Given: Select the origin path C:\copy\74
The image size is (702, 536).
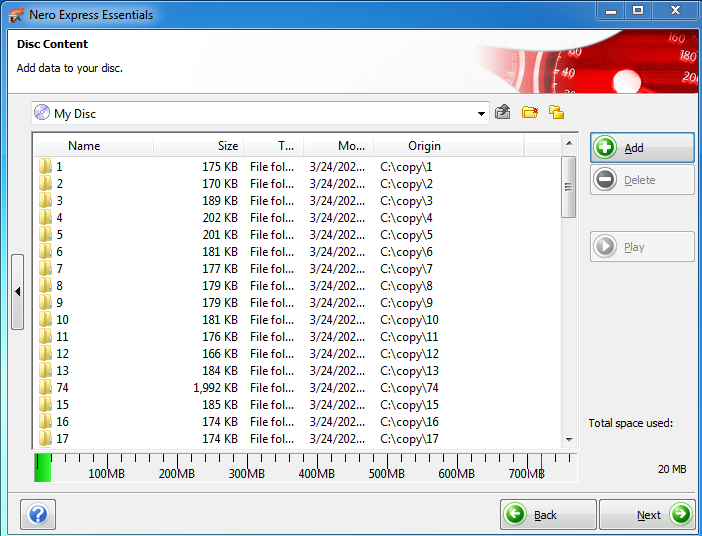Looking at the screenshot, I should pyautogui.click(x=409, y=388).
